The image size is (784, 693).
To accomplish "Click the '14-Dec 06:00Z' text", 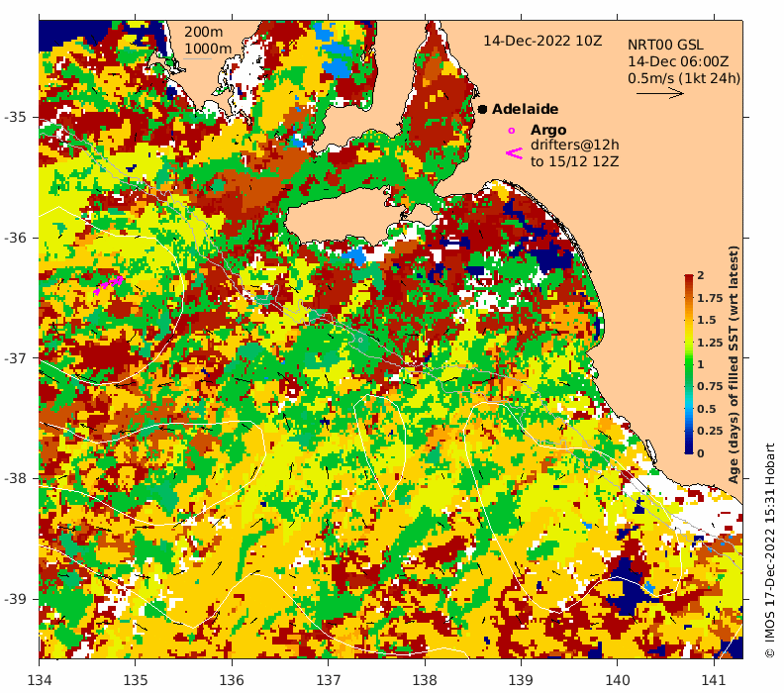I will point(678,62).
